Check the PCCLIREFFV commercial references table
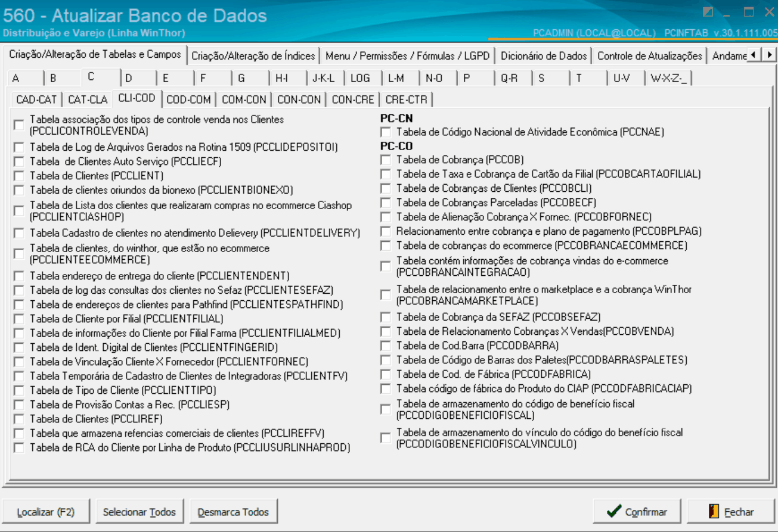The width and height of the screenshot is (778, 532). [19, 433]
